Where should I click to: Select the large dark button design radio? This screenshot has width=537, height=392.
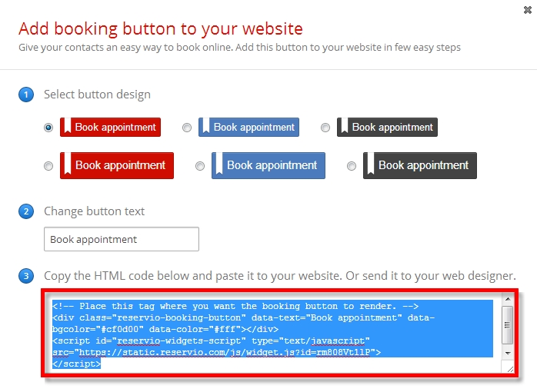pos(352,166)
